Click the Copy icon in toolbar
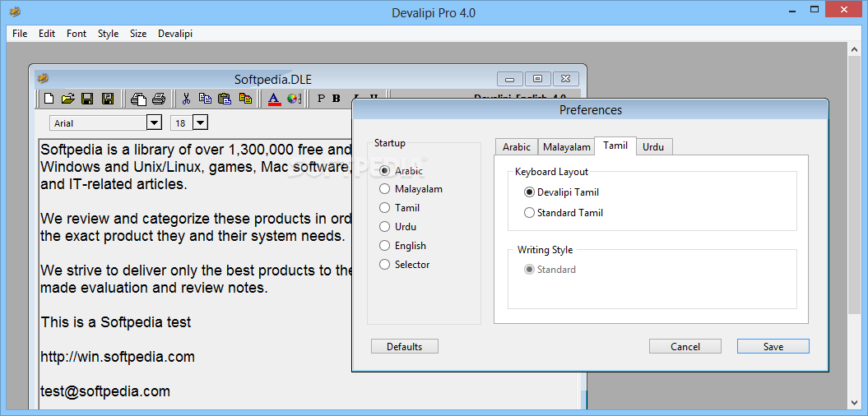The height and width of the screenshot is (416, 868). (205, 99)
